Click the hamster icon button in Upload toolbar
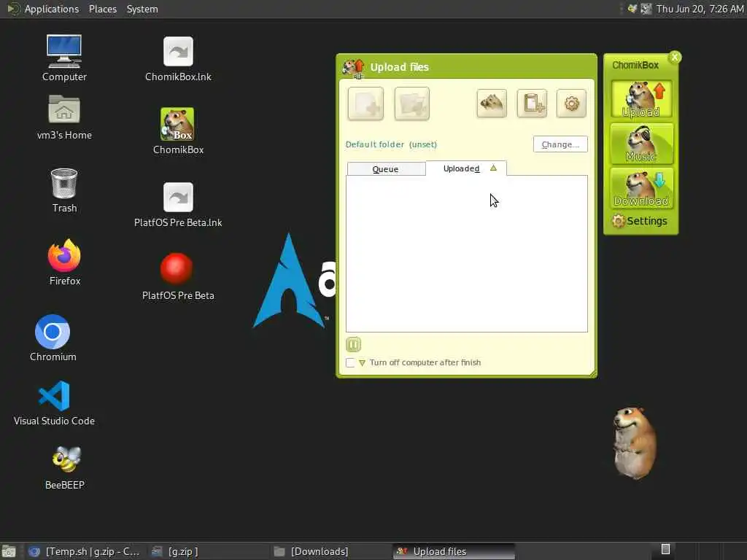 coord(492,103)
